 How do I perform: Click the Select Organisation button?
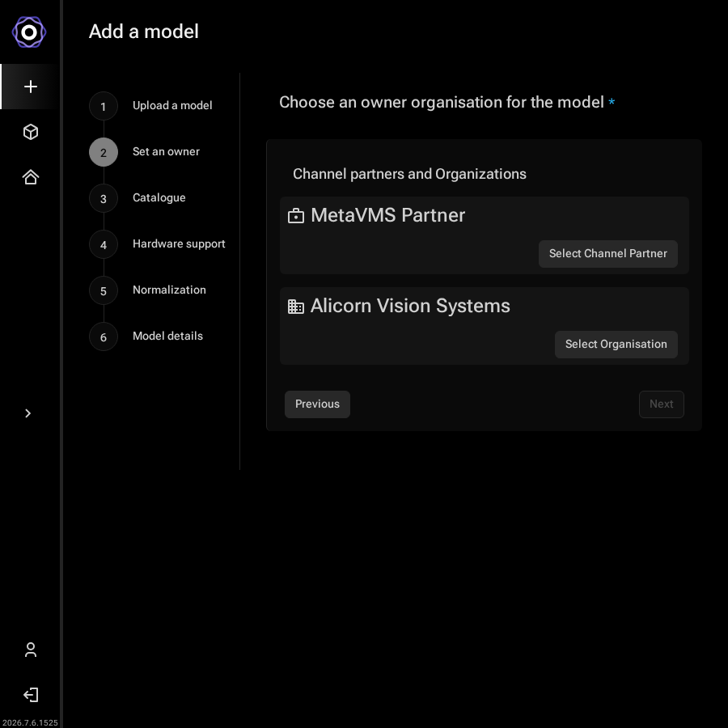616,344
